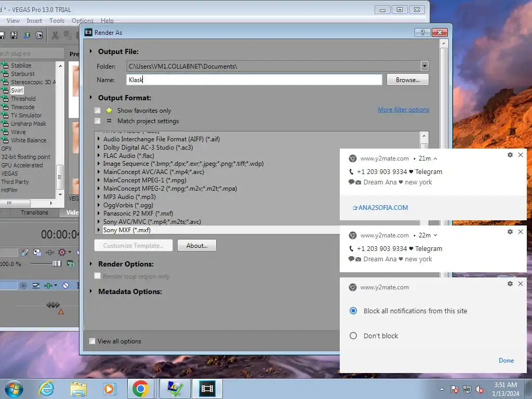532x399 pixels.
Task: Check View all options checkbox
Action: 92,341
